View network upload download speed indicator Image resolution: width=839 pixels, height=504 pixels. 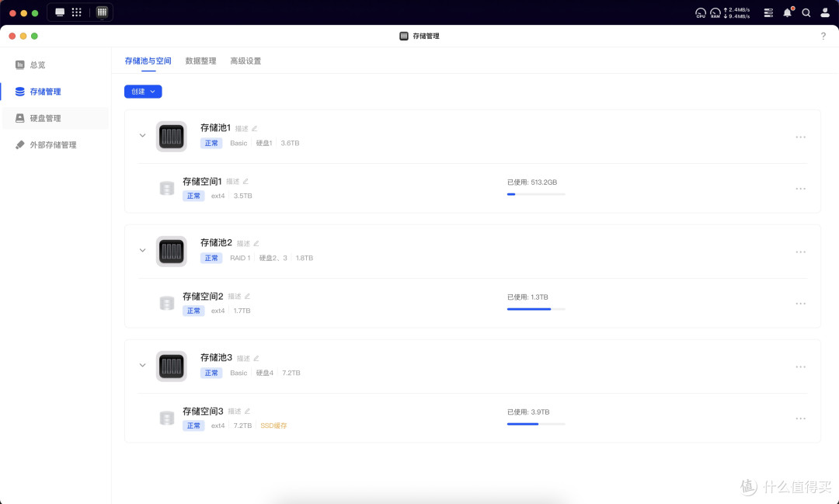[x=736, y=13]
